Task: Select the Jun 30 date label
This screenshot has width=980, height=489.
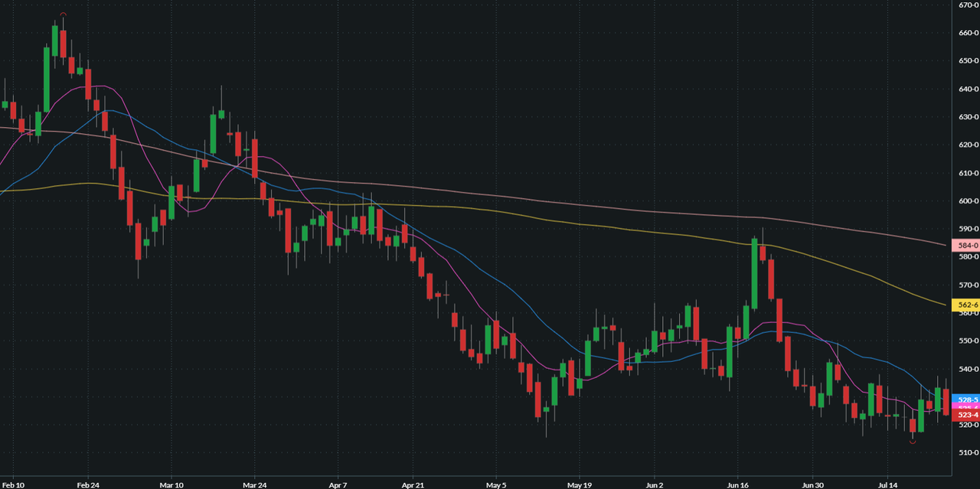Action: point(812,485)
